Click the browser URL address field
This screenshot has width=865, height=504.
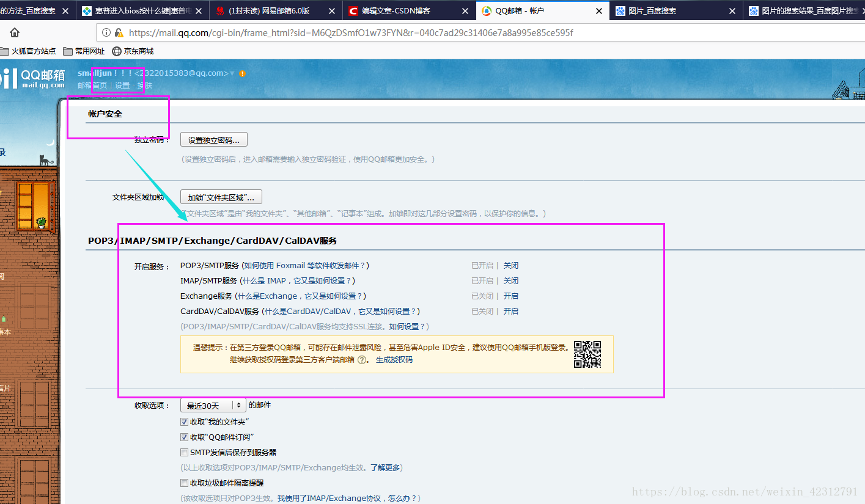(480, 33)
